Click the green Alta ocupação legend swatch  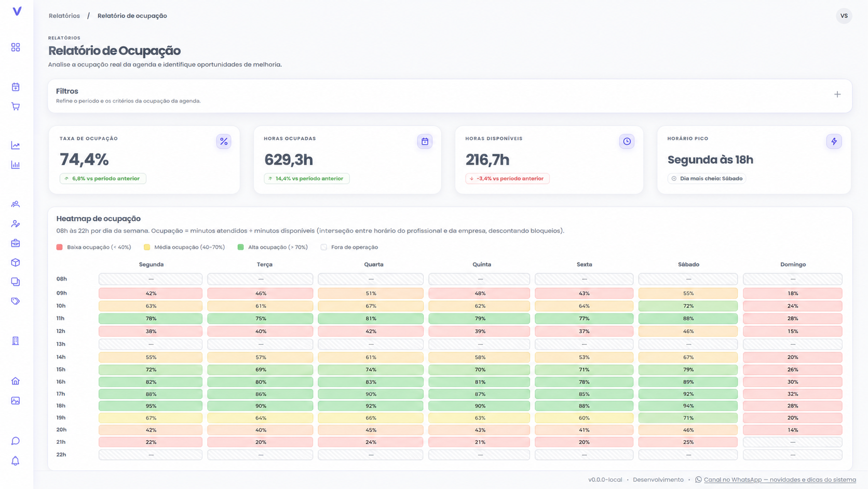pyautogui.click(x=241, y=247)
